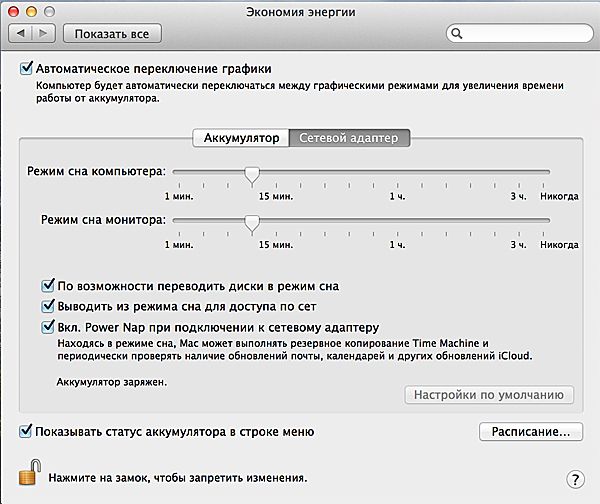Open help with the question mark button
600x504 pixels.
click(574, 479)
